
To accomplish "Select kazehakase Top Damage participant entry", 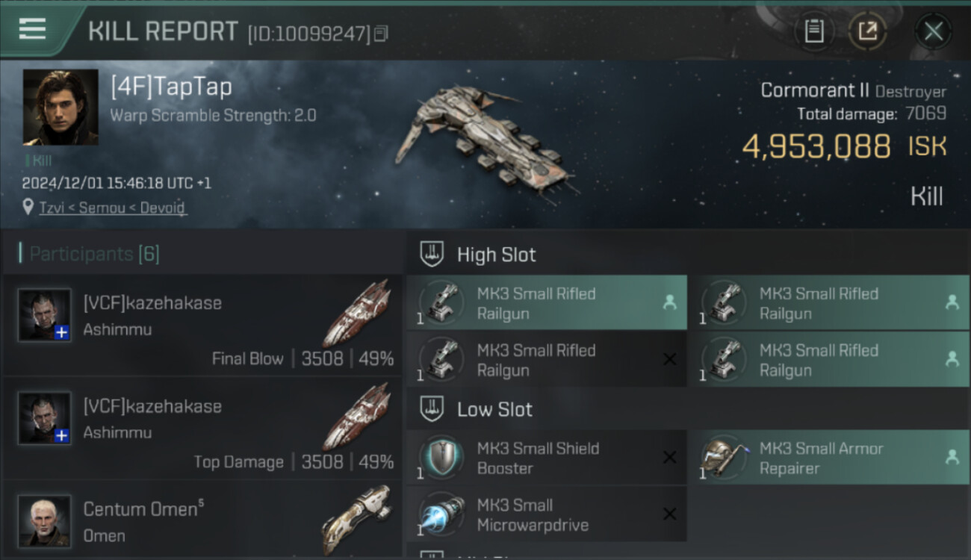I will (x=202, y=428).
